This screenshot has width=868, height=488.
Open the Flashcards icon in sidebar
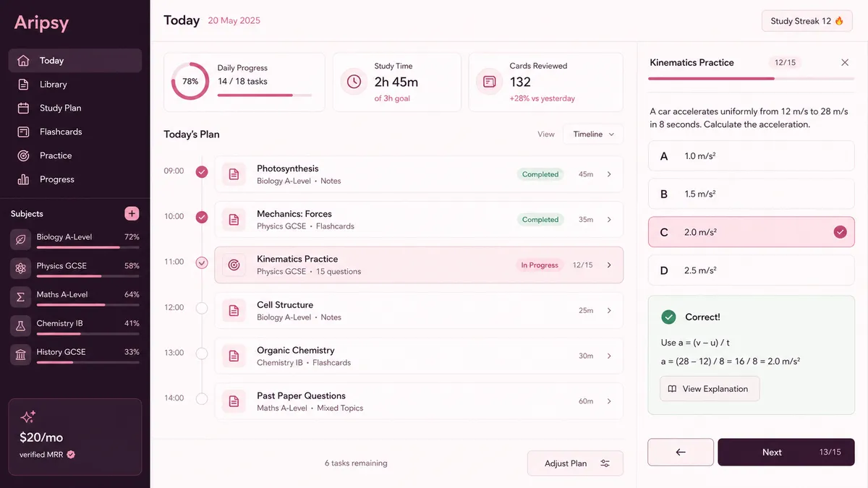23,132
